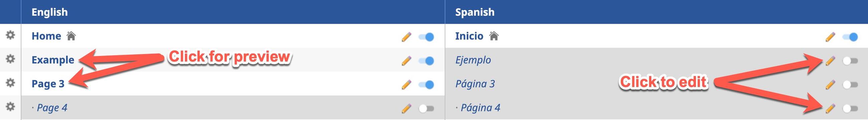Open the gear menu for Page 3
Screen dimensions: 868x120
[10, 83]
